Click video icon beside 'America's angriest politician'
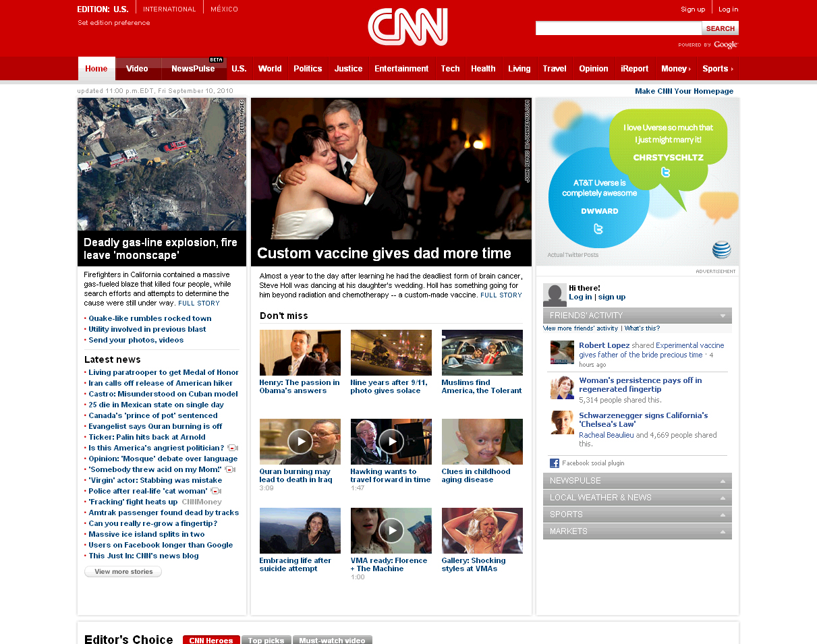The height and width of the screenshot is (644, 817). [x=232, y=448]
